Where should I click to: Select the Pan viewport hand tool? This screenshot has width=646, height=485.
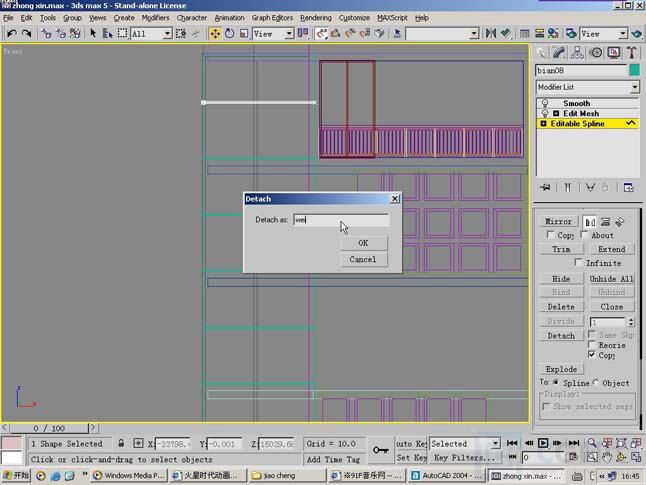[x=606, y=457]
